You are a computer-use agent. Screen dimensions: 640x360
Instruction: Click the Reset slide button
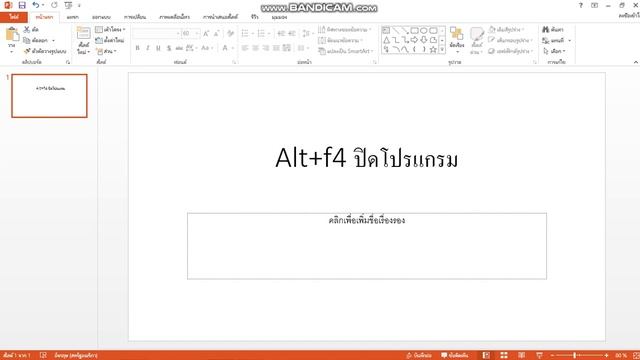109,40
